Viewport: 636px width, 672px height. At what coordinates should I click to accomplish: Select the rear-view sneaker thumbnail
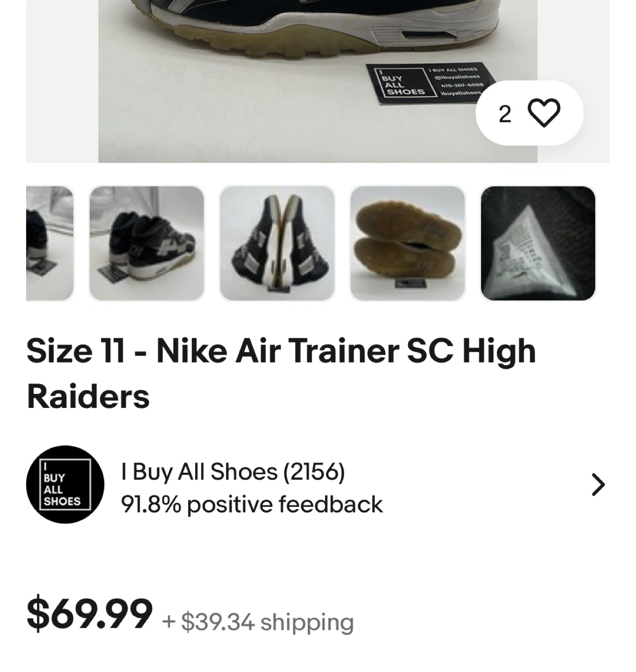147,244
